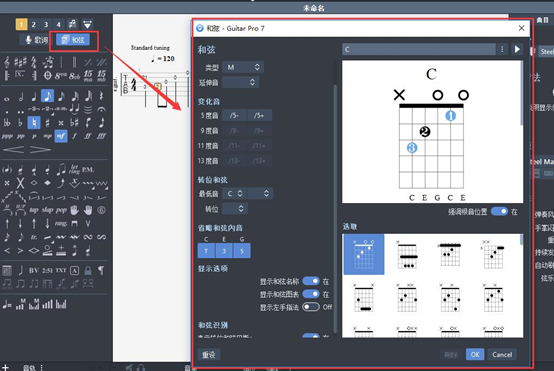Open the 类型 chord type dropdown M
The image size is (554, 371).
tap(243, 67)
